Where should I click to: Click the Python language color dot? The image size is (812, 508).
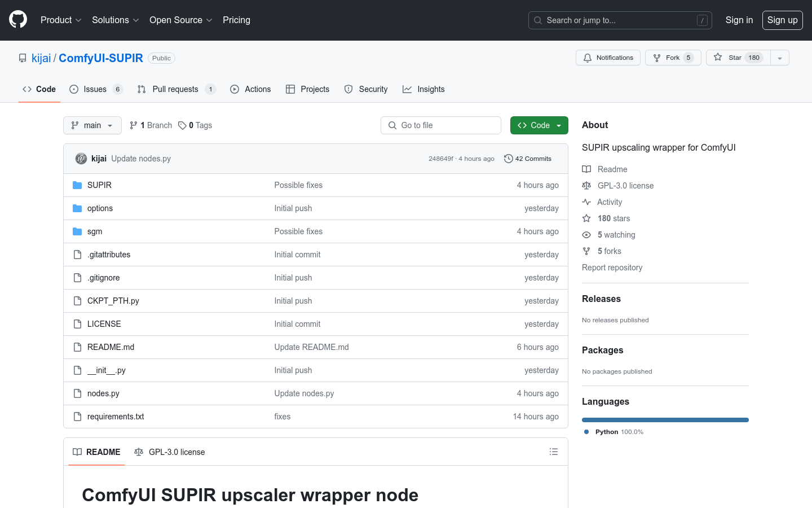tap(586, 432)
